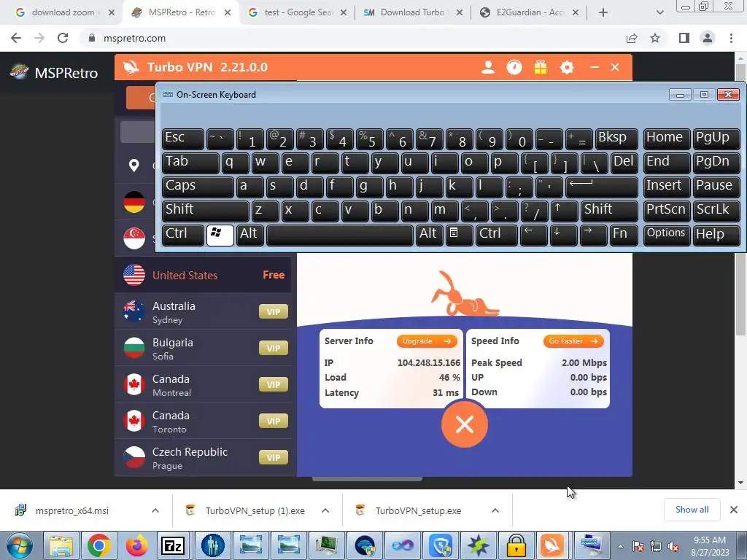Viewport: 747px width, 560px height.
Task: Open Turbo VPN account profile icon
Action: [x=488, y=67]
